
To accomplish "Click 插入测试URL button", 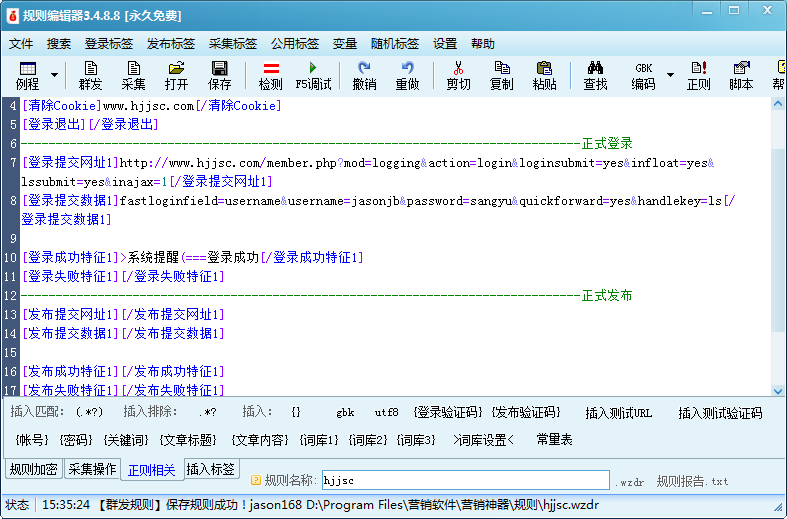I will pos(618,413).
